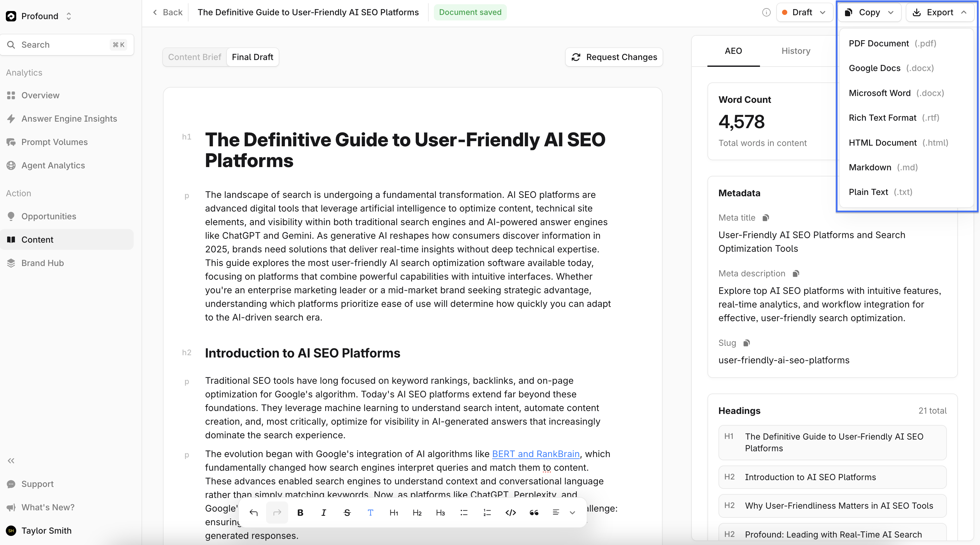Click the document info icon
The image size is (980, 545).
point(766,12)
